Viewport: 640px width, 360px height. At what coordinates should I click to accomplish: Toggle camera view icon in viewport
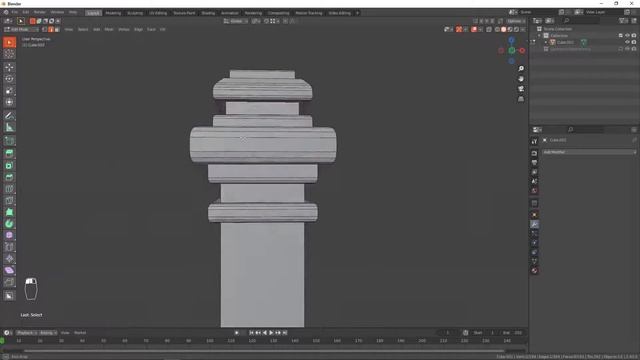click(521, 89)
